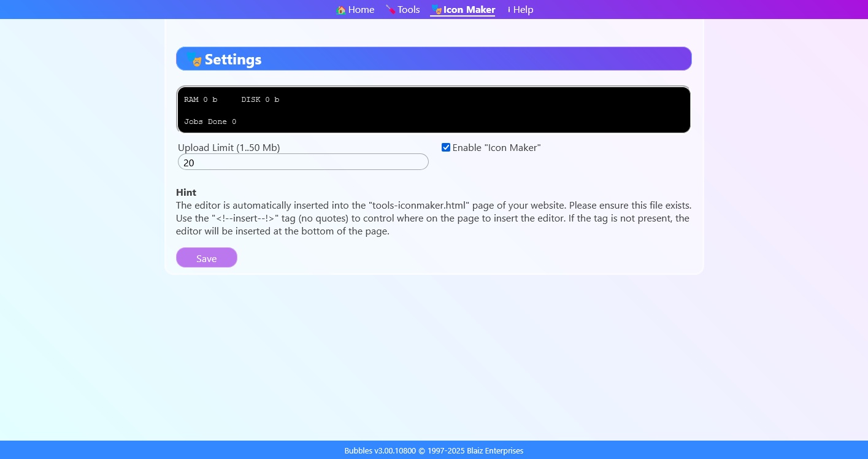This screenshot has width=868, height=459.
Task: Go to the Tools menu link
Action: pos(409,10)
